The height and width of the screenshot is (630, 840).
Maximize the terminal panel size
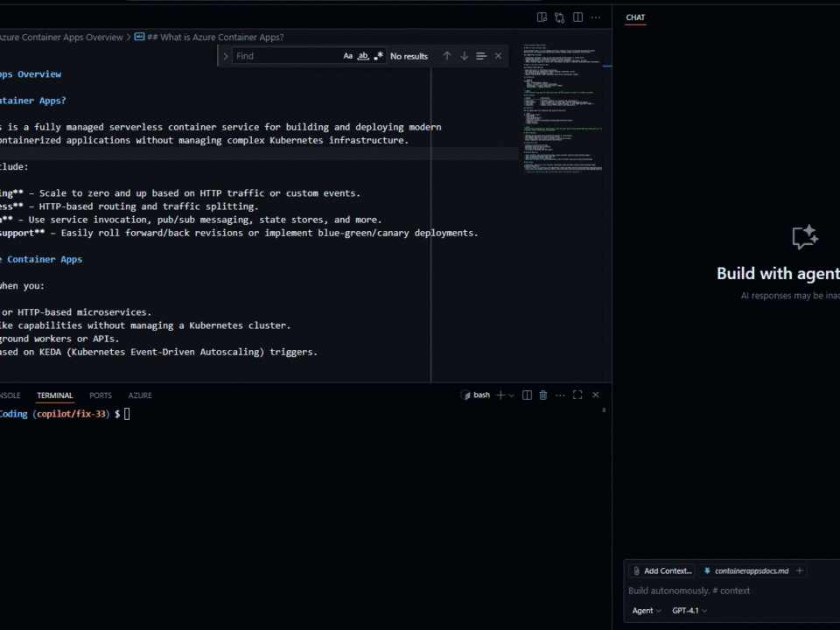pyautogui.click(x=577, y=395)
